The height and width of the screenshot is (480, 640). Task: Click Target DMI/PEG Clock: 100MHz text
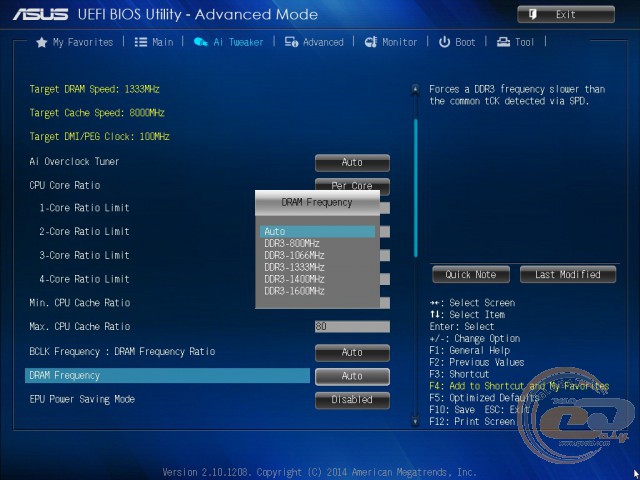click(99, 136)
